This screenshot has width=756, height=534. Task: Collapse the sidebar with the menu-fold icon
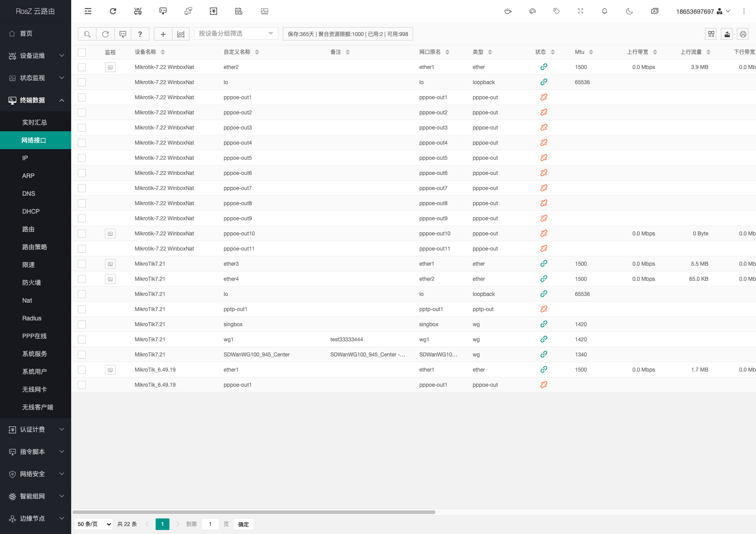tap(88, 11)
